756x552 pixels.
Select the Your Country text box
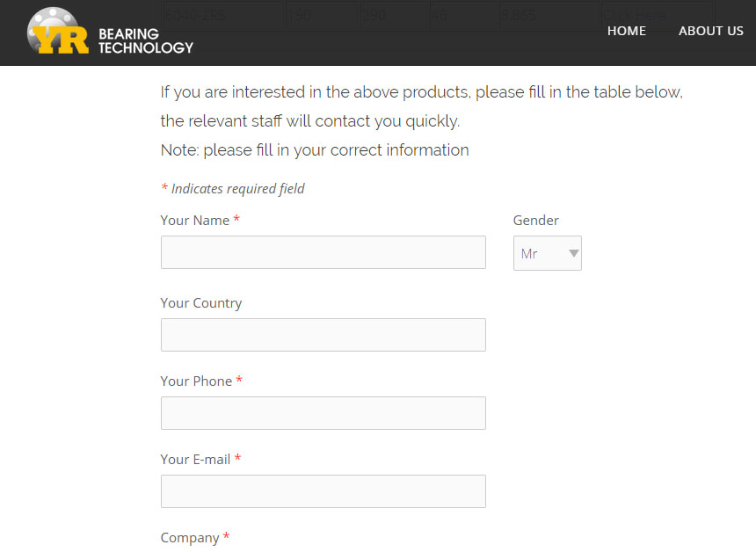(x=323, y=335)
